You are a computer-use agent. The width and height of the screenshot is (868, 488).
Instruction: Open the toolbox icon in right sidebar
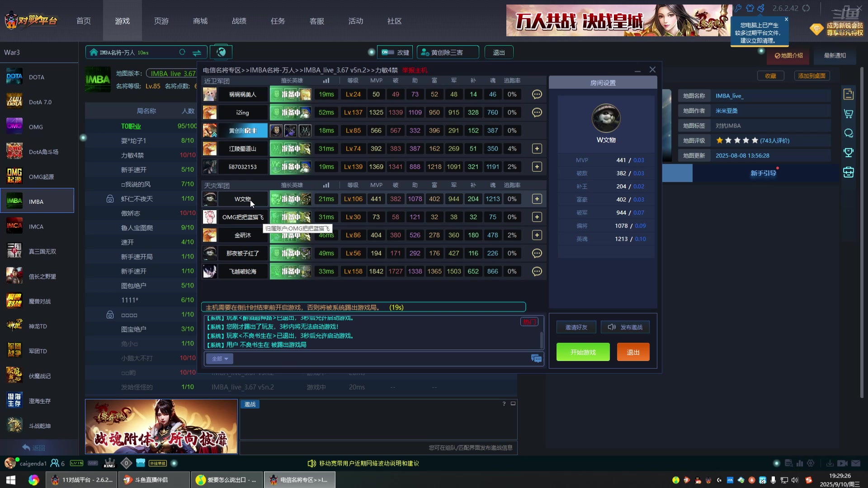[849, 172]
